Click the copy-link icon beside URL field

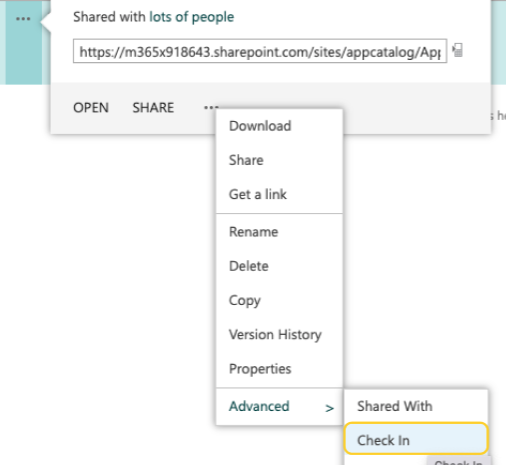(x=458, y=50)
